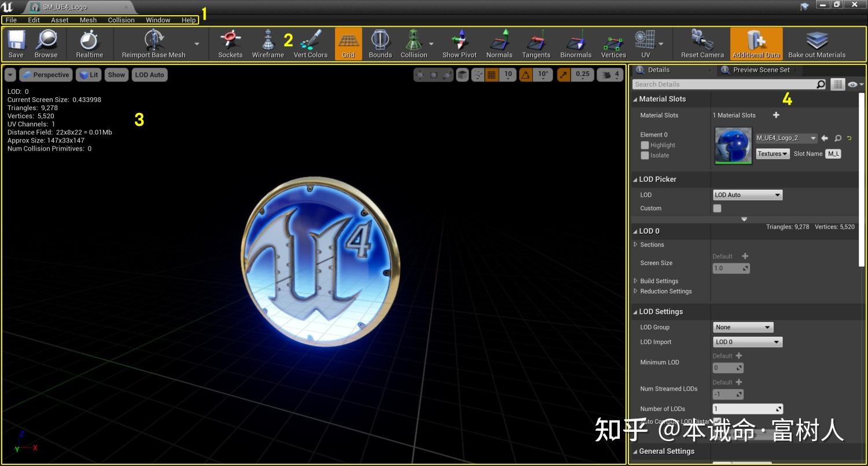Enable Wireframe view mode
Image resolution: width=868 pixels, height=466 pixels.
tap(268, 44)
